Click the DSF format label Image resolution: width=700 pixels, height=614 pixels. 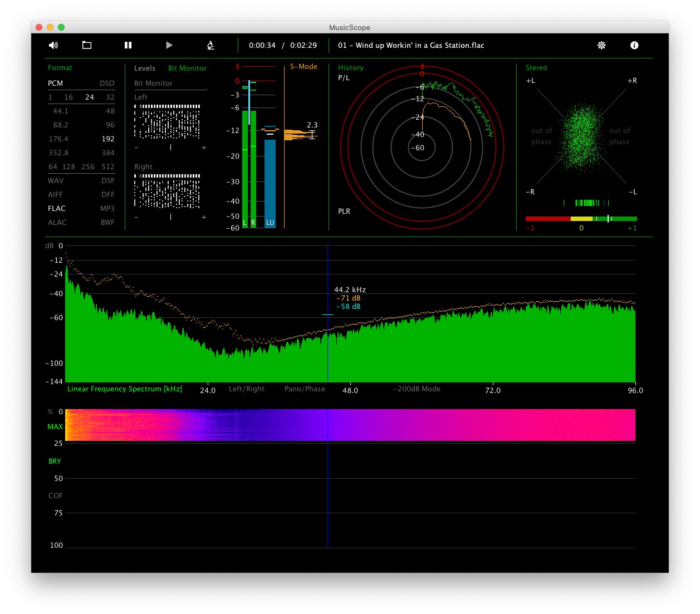[x=108, y=180]
